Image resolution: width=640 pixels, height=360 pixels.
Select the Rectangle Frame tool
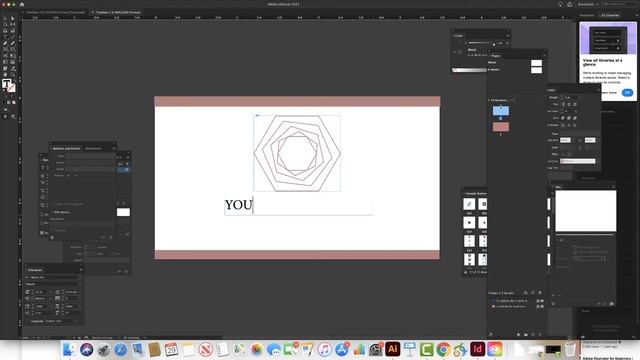[5, 49]
